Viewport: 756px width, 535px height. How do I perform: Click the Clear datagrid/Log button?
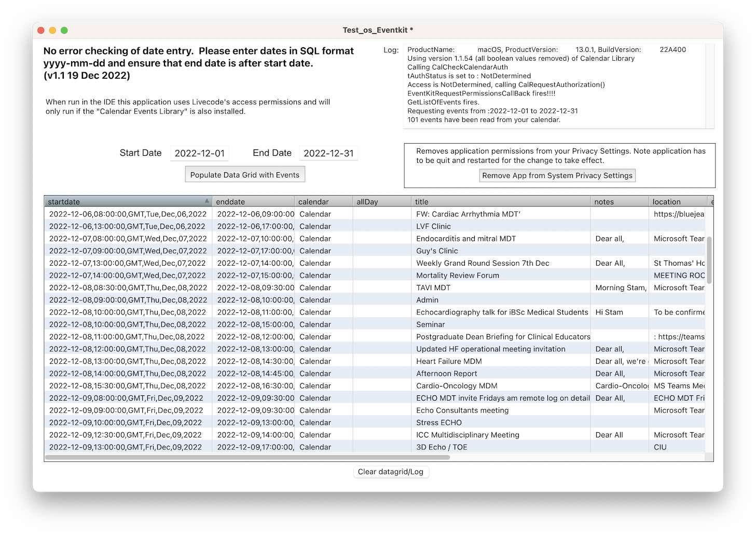[391, 472]
